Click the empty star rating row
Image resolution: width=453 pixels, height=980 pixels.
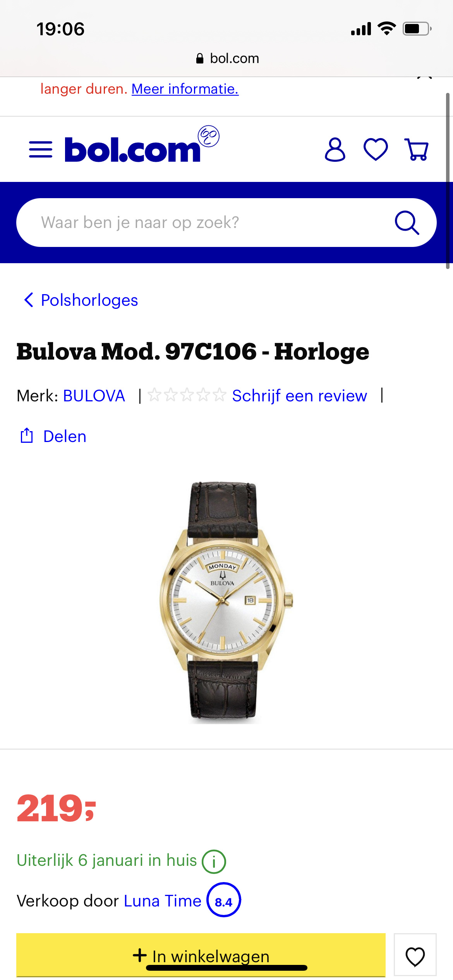coord(187,395)
